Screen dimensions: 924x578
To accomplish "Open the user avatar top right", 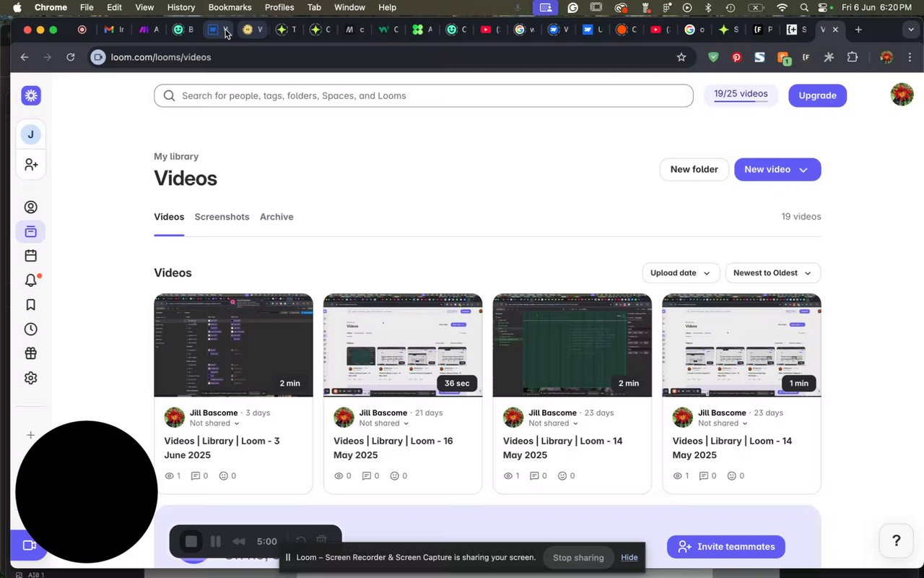I will click(x=902, y=95).
